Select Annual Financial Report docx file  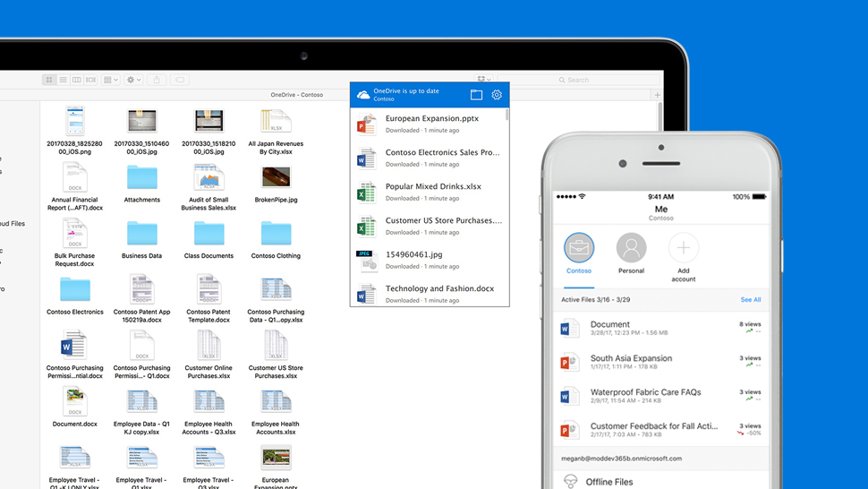click(x=75, y=186)
